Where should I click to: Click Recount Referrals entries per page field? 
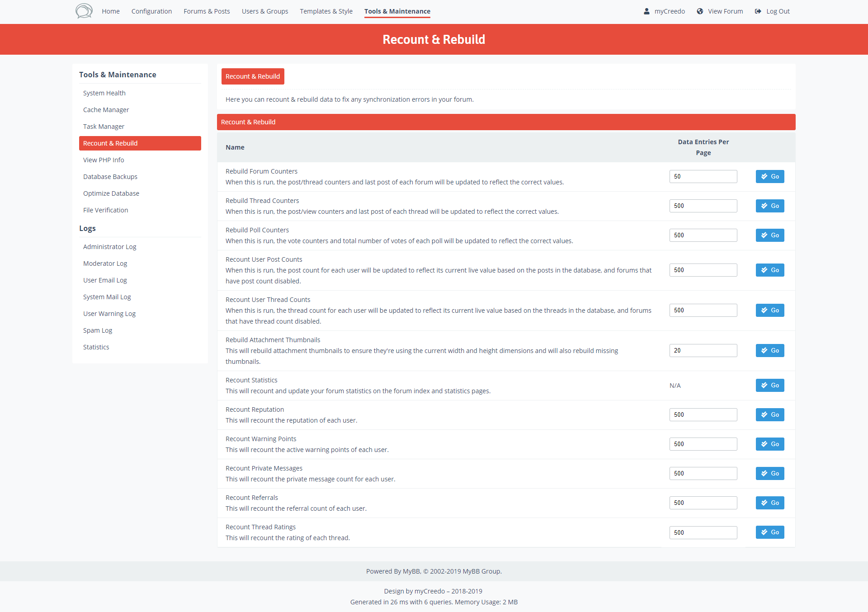coord(703,503)
